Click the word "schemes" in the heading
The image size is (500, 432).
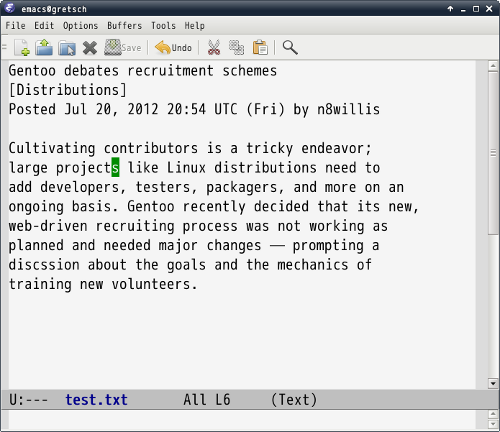tap(250, 71)
